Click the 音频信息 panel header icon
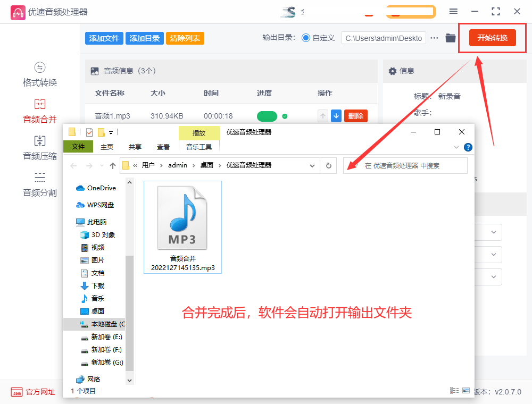The image size is (532, 404). pos(95,71)
